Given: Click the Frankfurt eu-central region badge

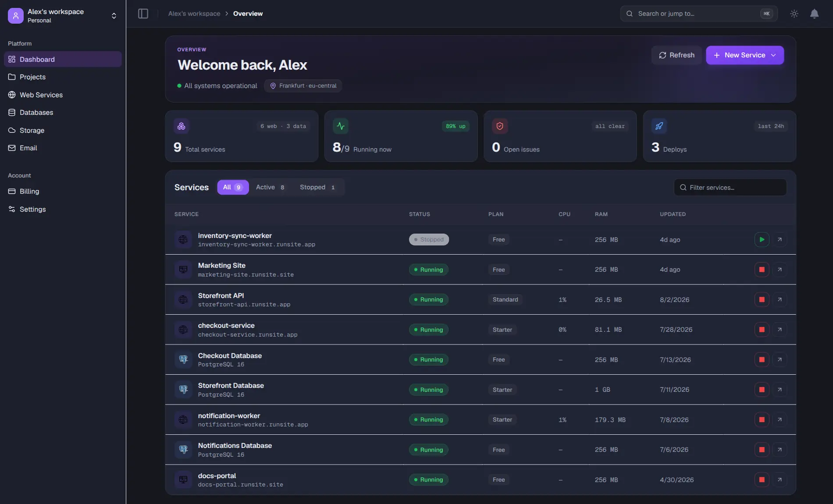Looking at the screenshot, I should click(x=303, y=86).
